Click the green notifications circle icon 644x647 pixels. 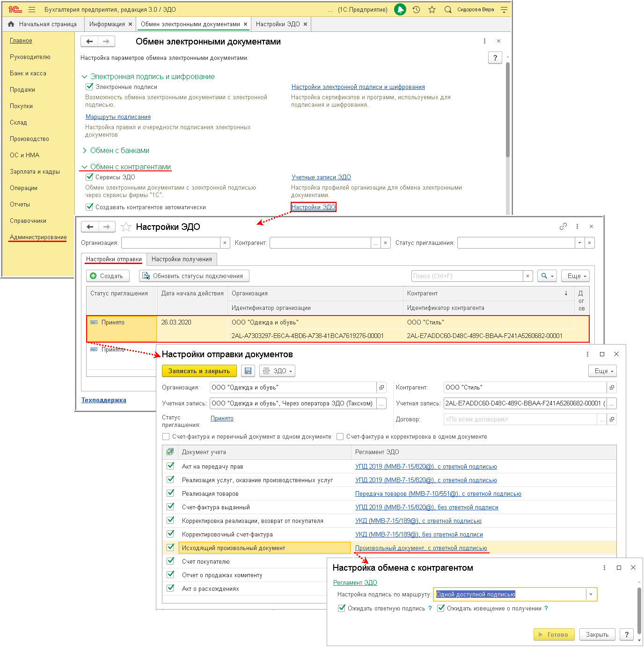tap(400, 9)
